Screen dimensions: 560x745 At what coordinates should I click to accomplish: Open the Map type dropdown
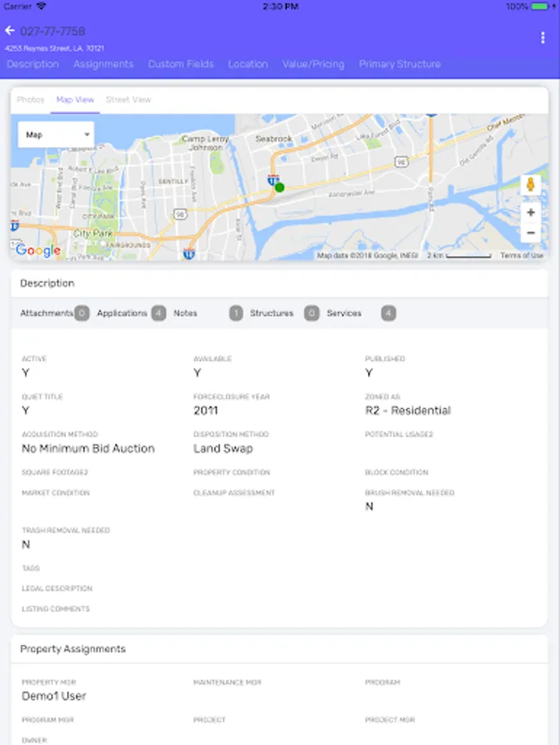(56, 134)
